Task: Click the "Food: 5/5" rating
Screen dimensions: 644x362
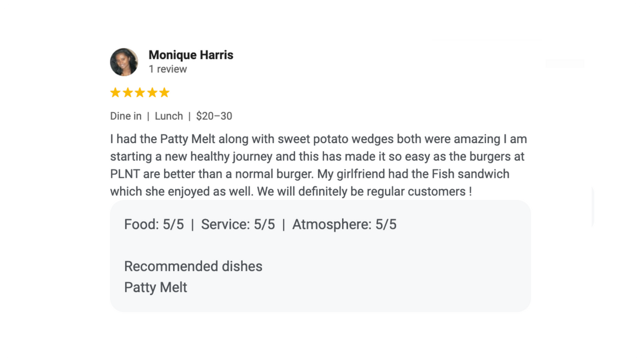Action: click(x=154, y=224)
